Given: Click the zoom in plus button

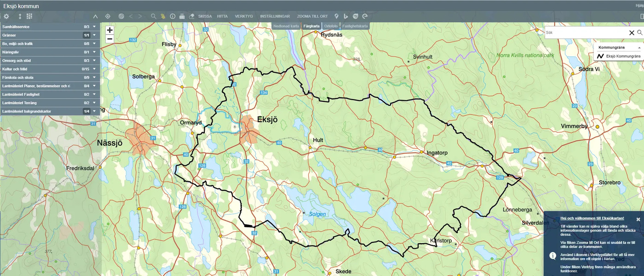Looking at the screenshot, I should tap(109, 29).
